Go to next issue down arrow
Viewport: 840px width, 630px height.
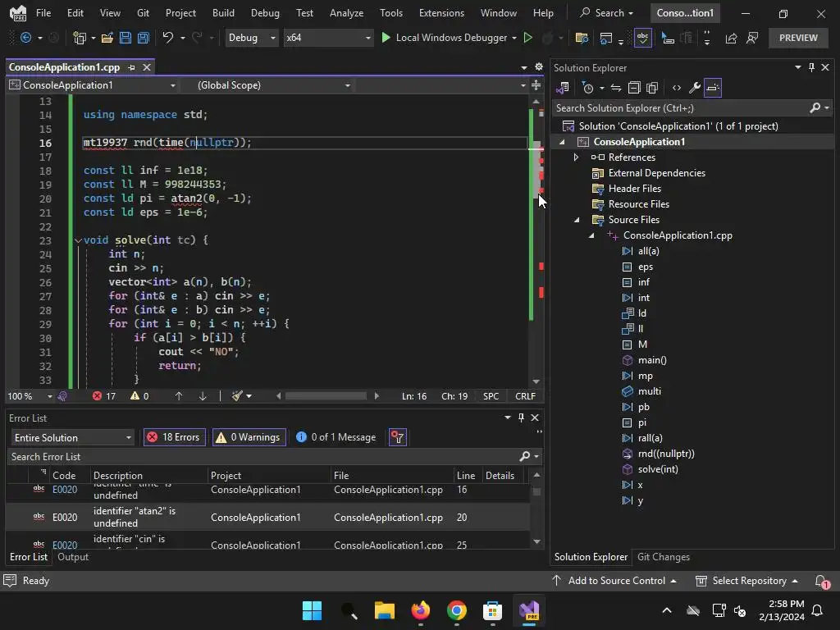click(203, 396)
